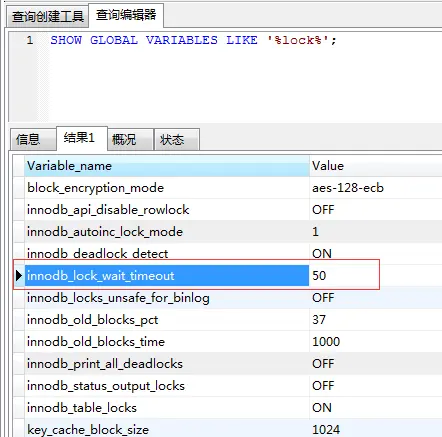The image size is (442, 437).
Task: Open the 概况 tab
Action: tap(130, 139)
